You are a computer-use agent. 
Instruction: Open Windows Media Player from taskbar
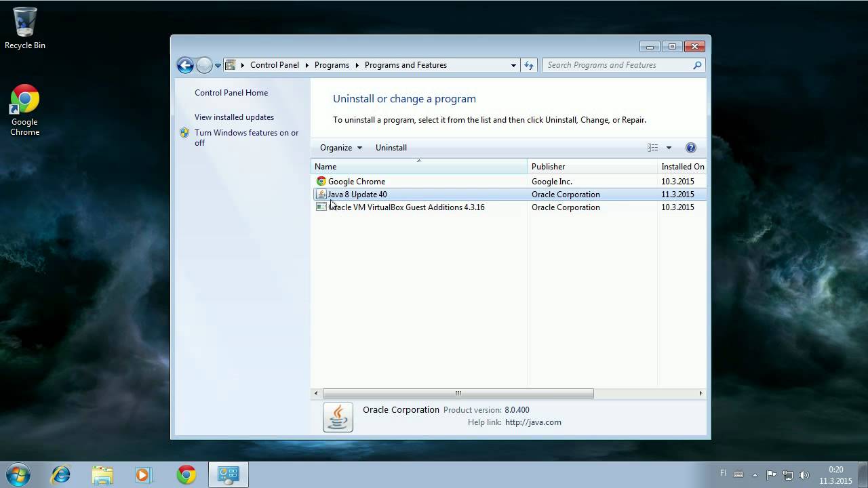[143, 475]
